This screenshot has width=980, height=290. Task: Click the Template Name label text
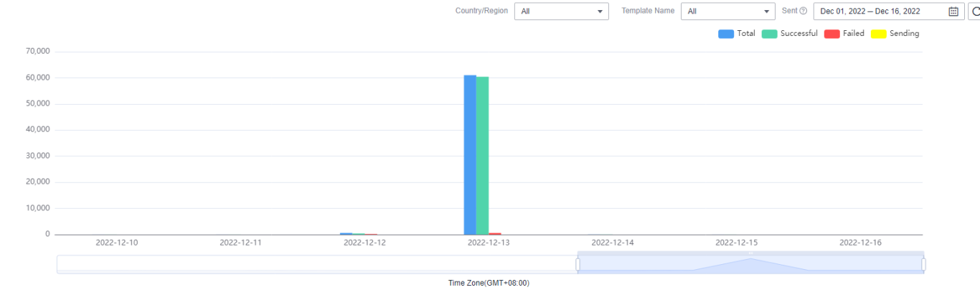(x=648, y=11)
